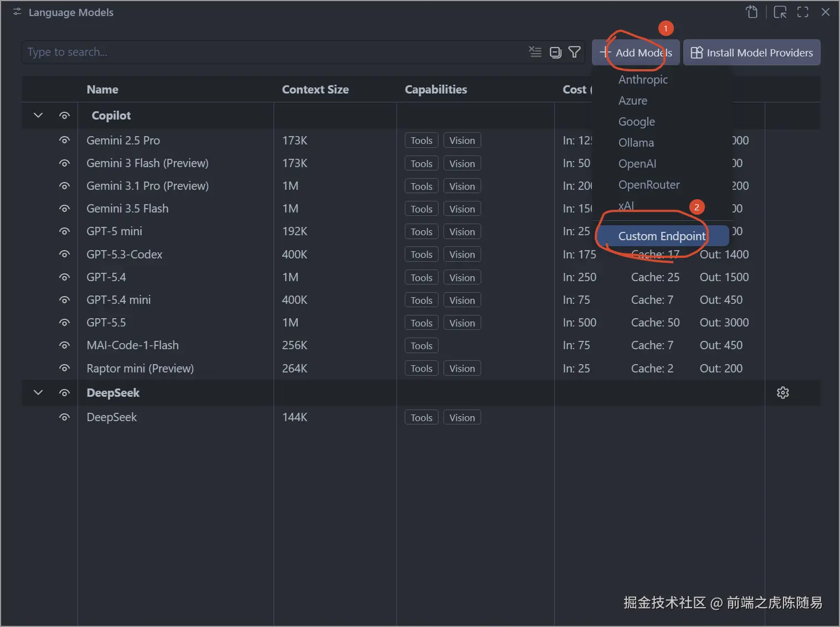Select Custom Endpoint menu item

(x=662, y=236)
